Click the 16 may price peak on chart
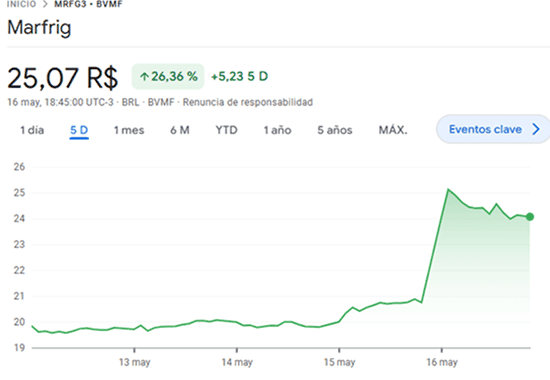Image resolution: width=550 pixels, height=380 pixels. [x=448, y=189]
